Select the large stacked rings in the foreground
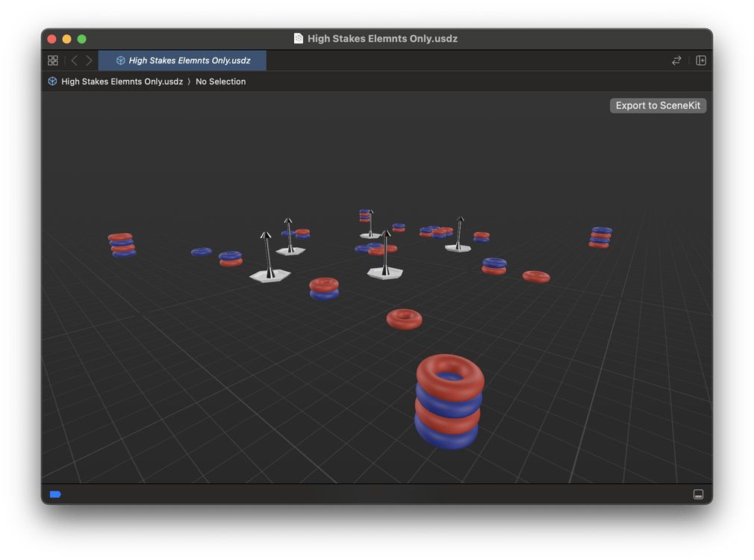 [x=447, y=401]
